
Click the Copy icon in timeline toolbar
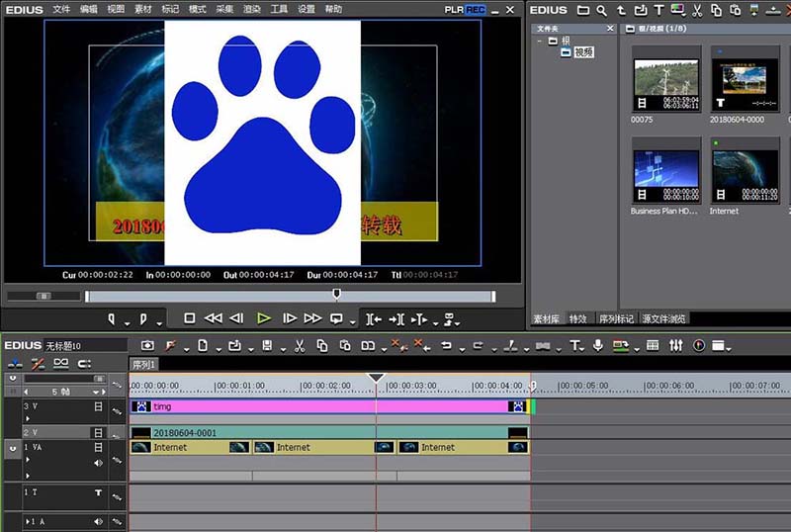click(322, 345)
